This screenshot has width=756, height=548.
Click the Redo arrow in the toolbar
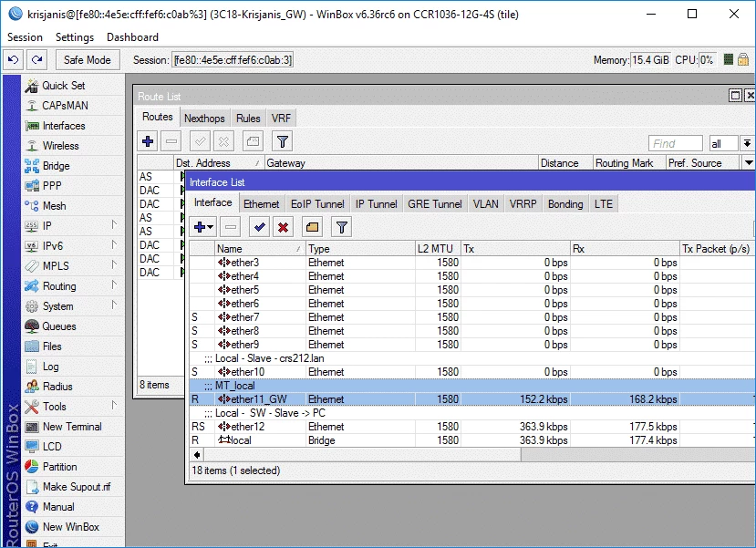[36, 60]
